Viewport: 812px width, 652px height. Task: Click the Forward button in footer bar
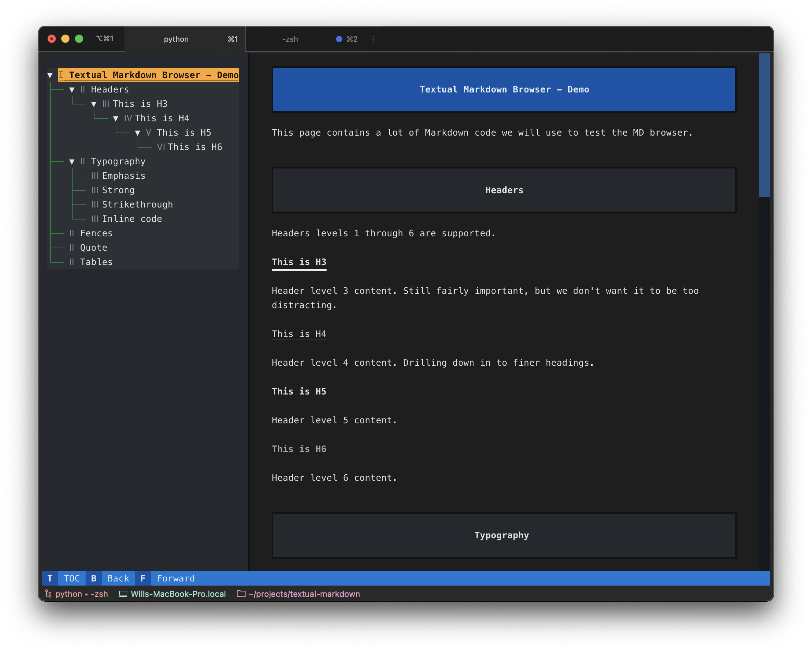tap(176, 577)
